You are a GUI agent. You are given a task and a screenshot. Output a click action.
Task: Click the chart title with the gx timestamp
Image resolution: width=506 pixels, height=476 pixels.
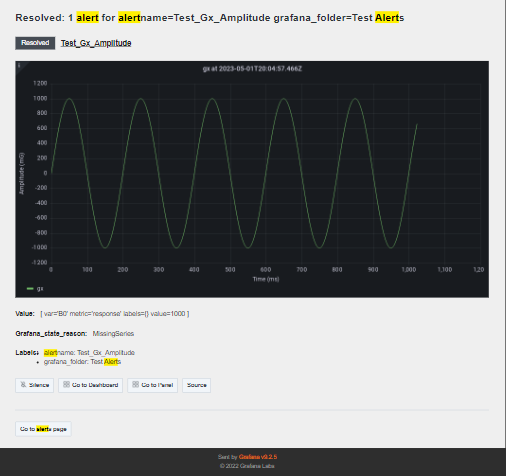(252, 69)
